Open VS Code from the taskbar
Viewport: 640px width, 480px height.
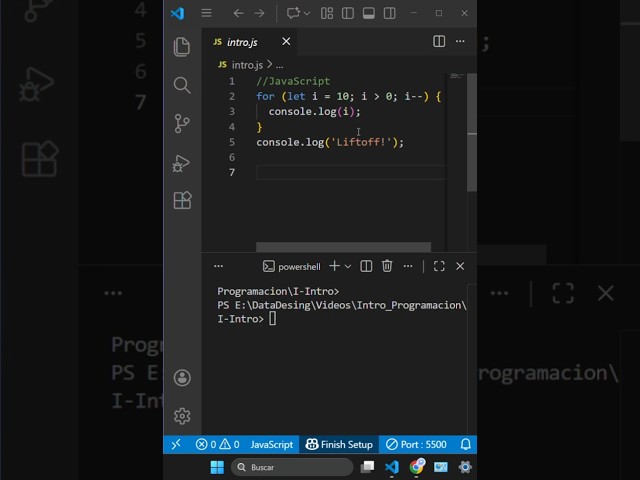click(x=392, y=467)
